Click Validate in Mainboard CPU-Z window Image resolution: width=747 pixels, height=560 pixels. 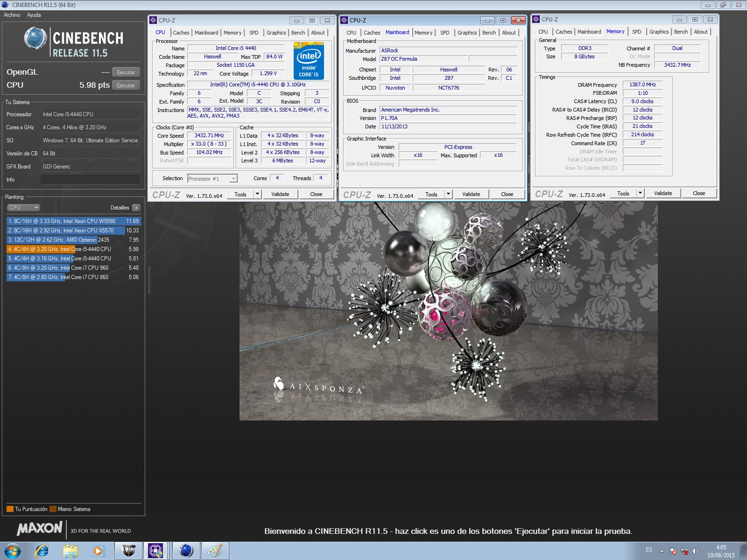[x=471, y=195]
